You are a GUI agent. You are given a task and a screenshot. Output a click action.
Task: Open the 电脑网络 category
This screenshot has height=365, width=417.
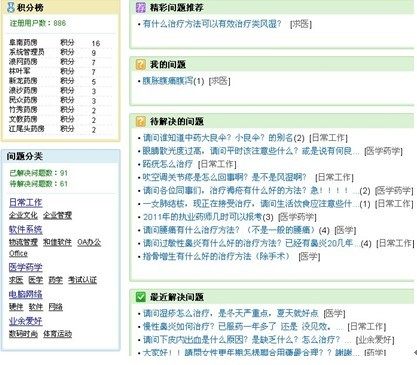pyautogui.click(x=26, y=294)
